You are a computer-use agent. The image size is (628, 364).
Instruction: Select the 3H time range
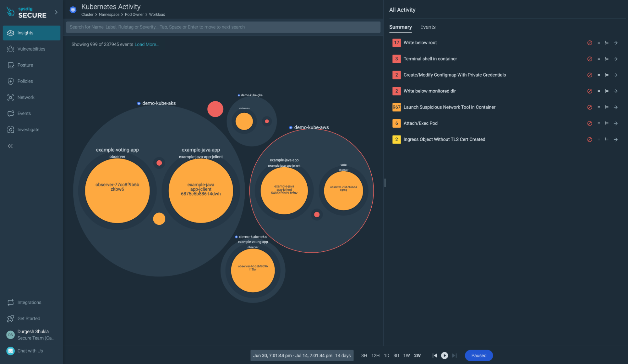364,356
